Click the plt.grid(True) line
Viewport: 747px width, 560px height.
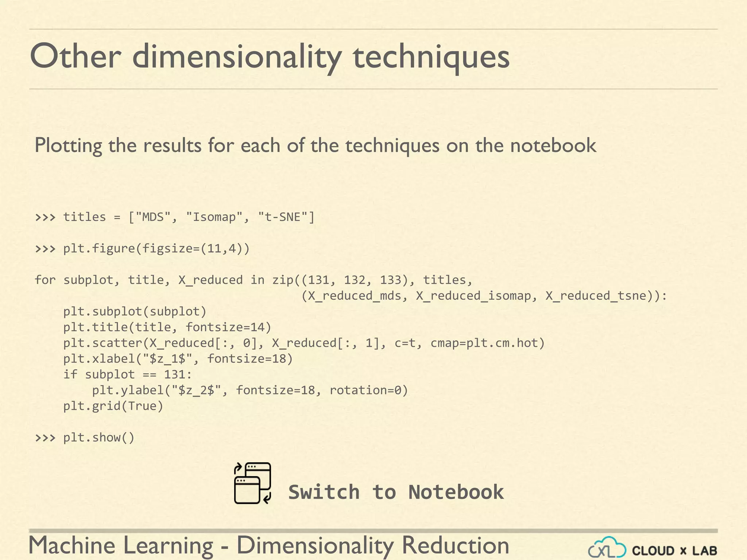point(113,406)
